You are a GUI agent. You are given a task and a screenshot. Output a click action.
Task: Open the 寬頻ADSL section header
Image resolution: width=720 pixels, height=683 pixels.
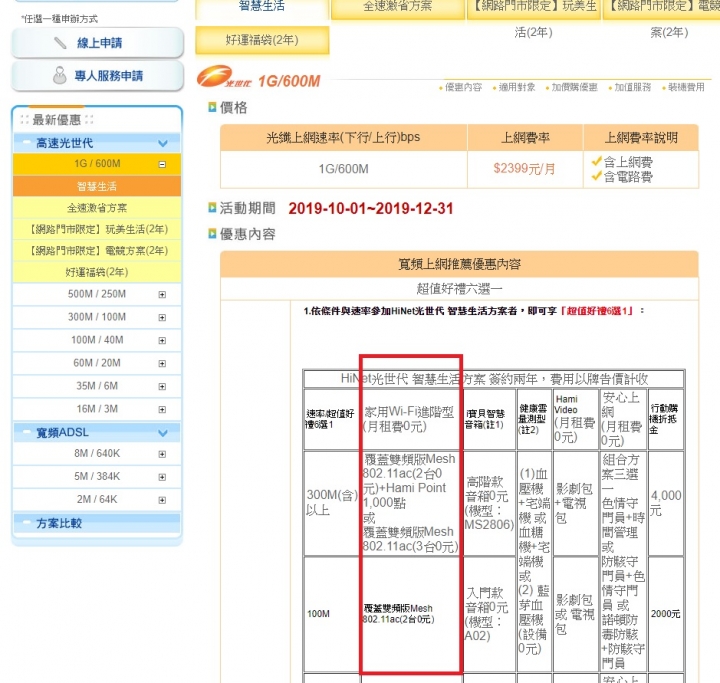pyautogui.click(x=97, y=432)
